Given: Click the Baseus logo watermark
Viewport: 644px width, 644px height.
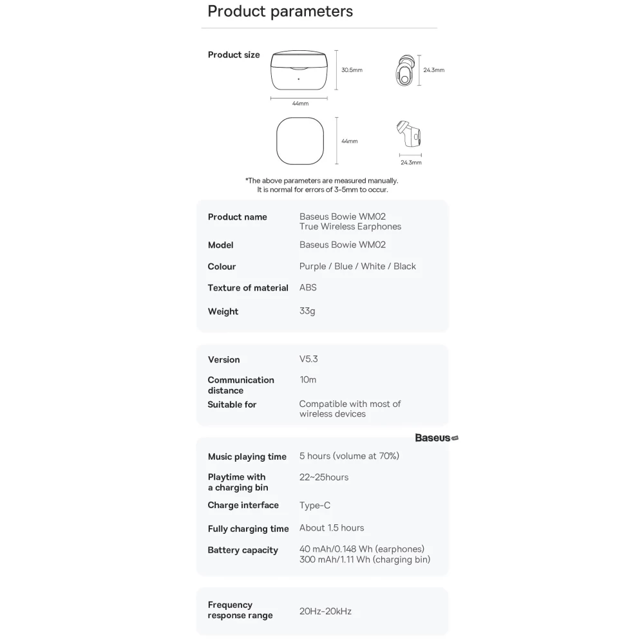Looking at the screenshot, I should point(436,438).
